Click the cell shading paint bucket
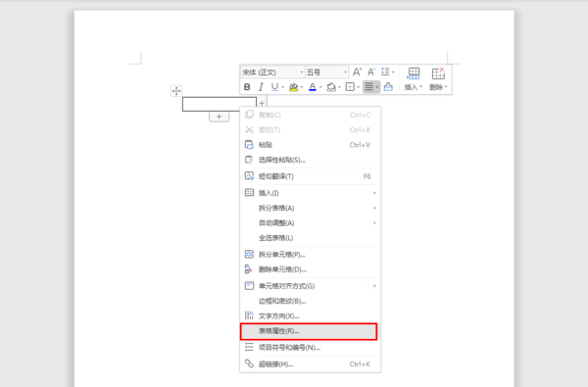Image resolution: width=588 pixels, height=387 pixels. tap(331, 87)
